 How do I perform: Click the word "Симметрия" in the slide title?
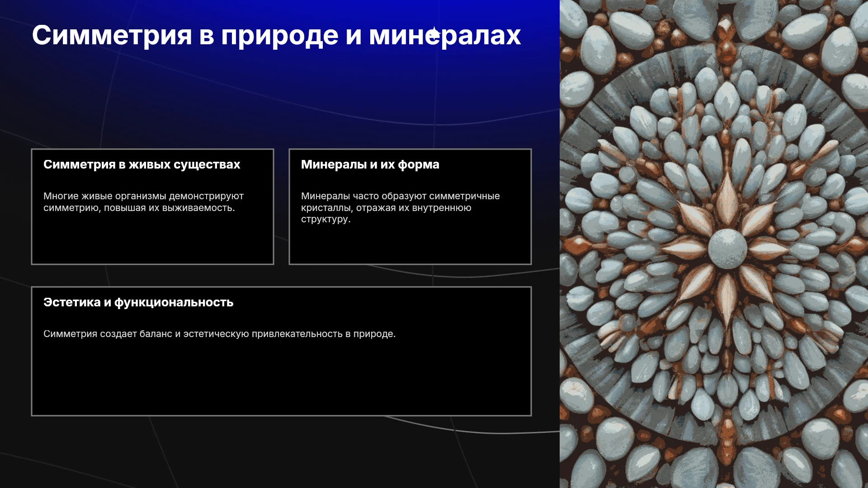coord(112,35)
